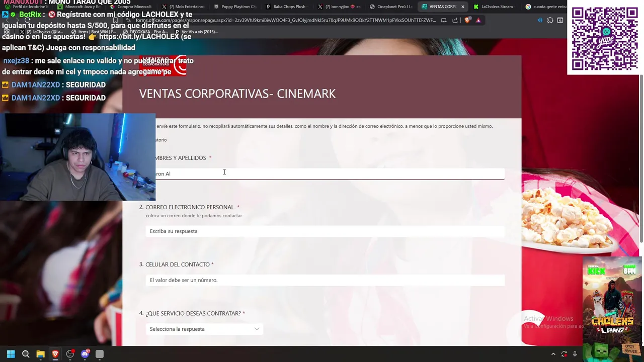Screen dimensions: 644x362
Task: Click the share page icon in address bar
Action: (455, 20)
